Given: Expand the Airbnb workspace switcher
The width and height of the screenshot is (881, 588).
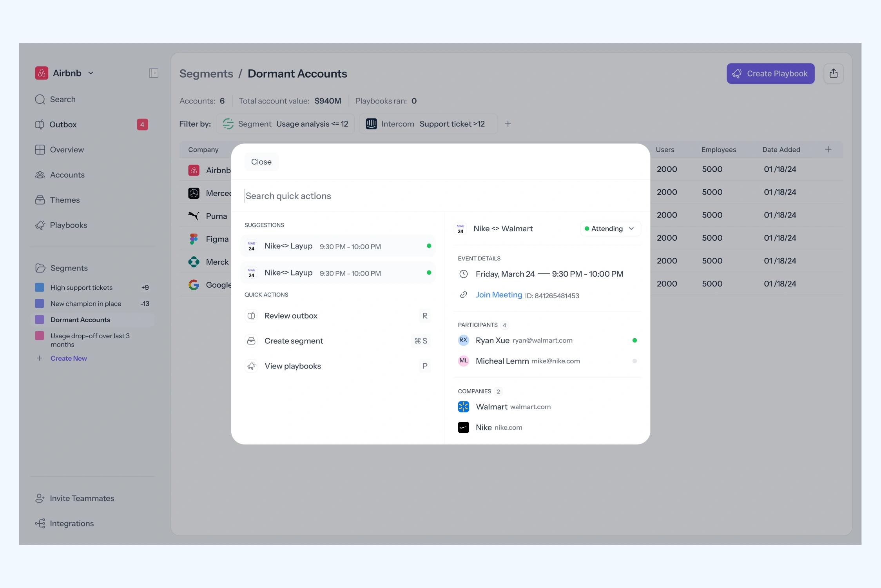Looking at the screenshot, I should pyautogui.click(x=91, y=73).
